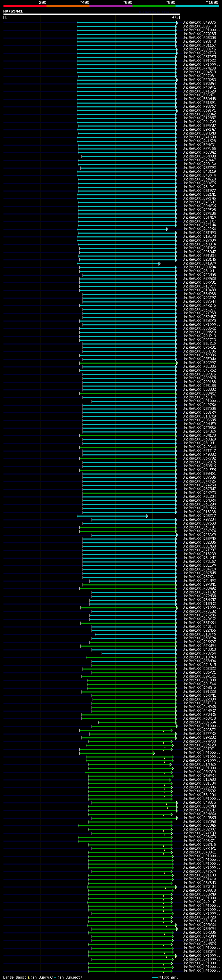Click the white query sequence bar

pos(92,14)
